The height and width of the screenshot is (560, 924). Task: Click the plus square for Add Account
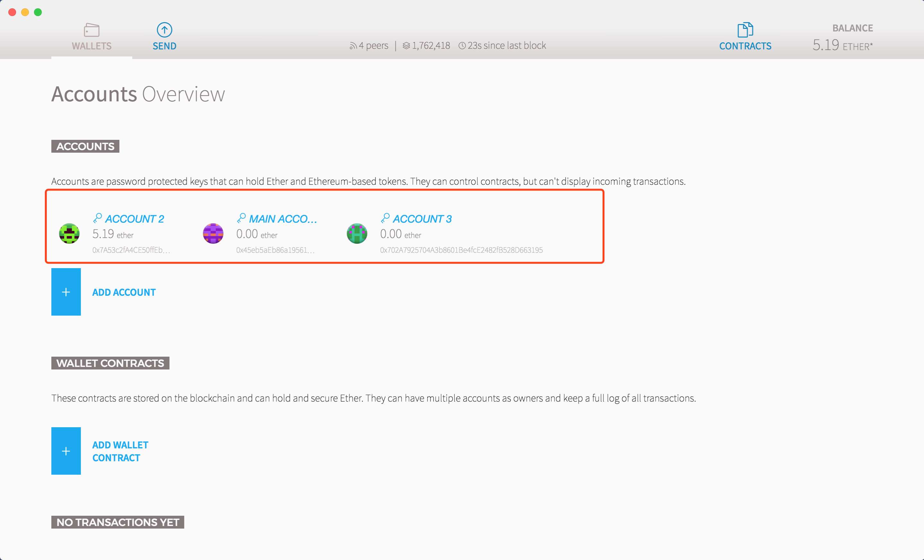tap(66, 292)
